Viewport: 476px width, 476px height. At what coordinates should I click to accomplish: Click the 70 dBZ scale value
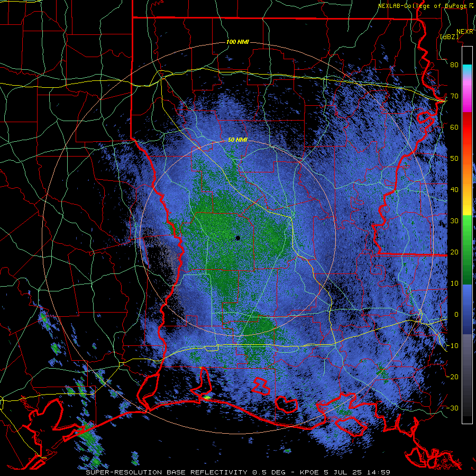454,96
